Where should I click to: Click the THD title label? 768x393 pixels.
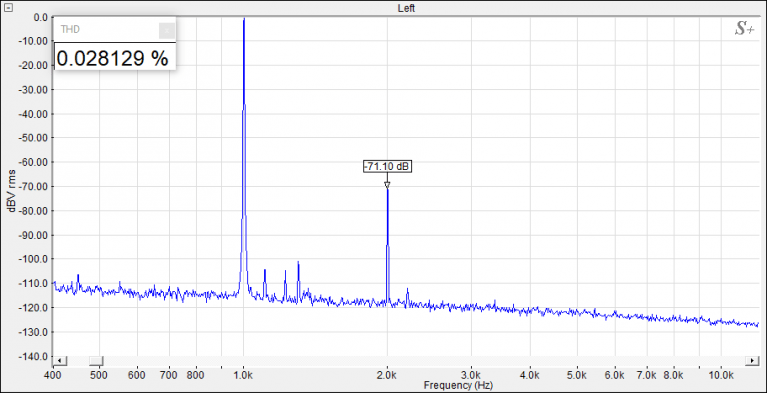(x=70, y=29)
